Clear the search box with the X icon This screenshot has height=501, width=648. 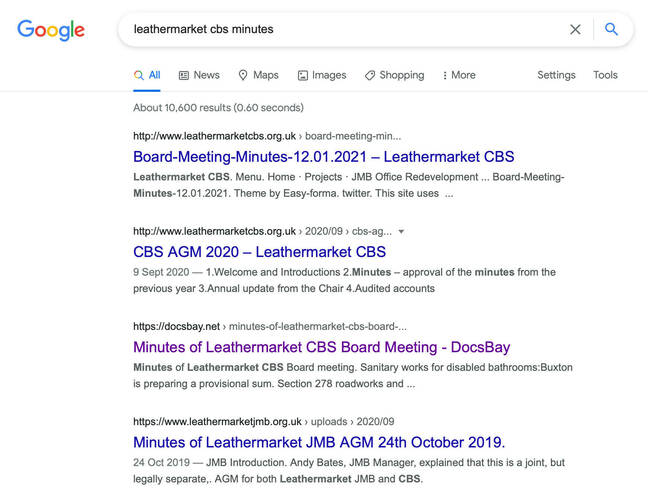[575, 29]
